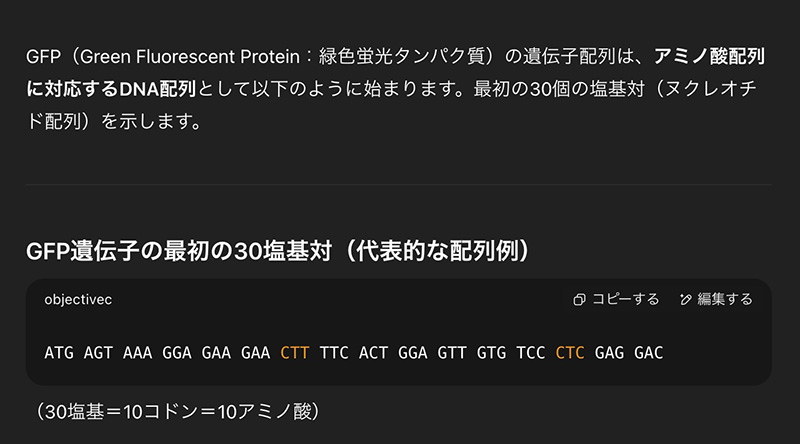Click the GTG codon in sequence
The image size is (800, 444).
(x=491, y=353)
